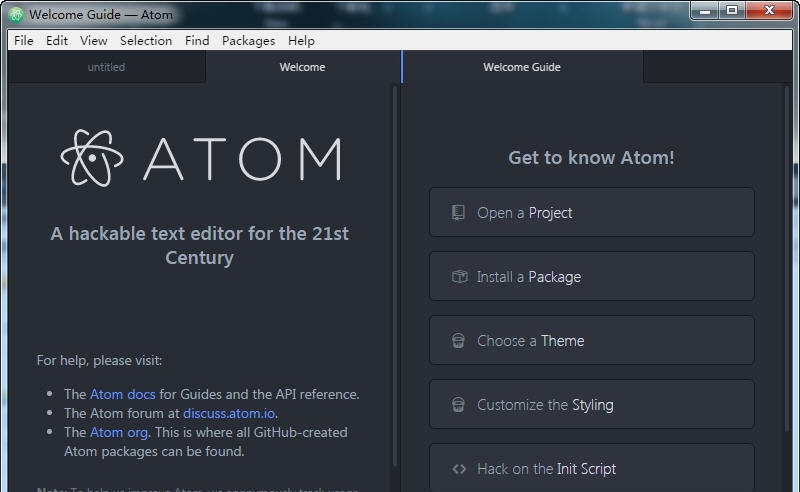This screenshot has width=800, height=492.
Task: Click the code brackets icon beside Init Script
Action: pyautogui.click(x=459, y=469)
